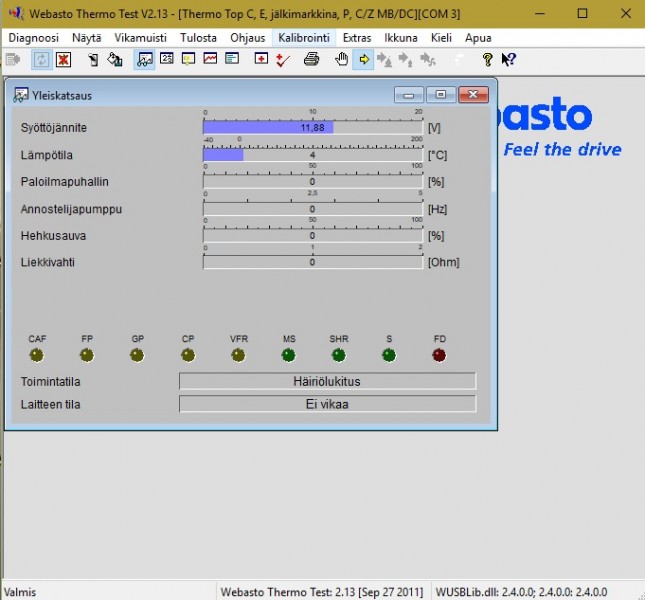Image resolution: width=645 pixels, height=600 pixels.
Task: Click the red cross first-aid icon
Action: (x=261, y=60)
